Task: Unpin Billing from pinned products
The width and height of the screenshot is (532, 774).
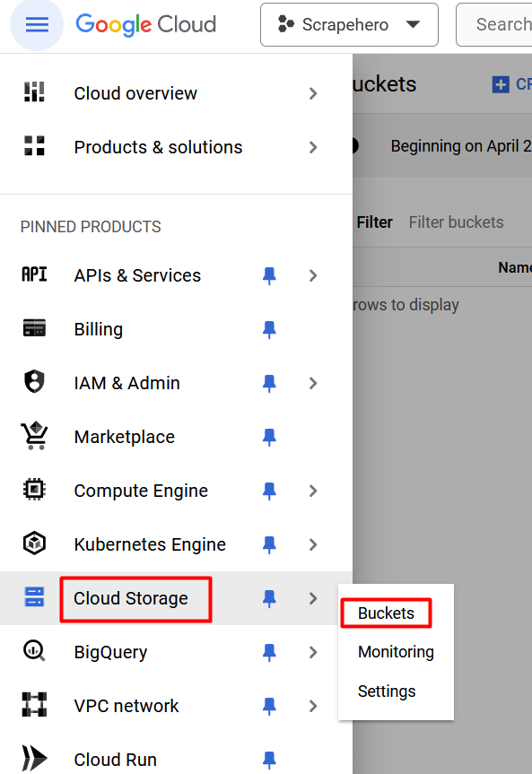Action: (x=269, y=329)
